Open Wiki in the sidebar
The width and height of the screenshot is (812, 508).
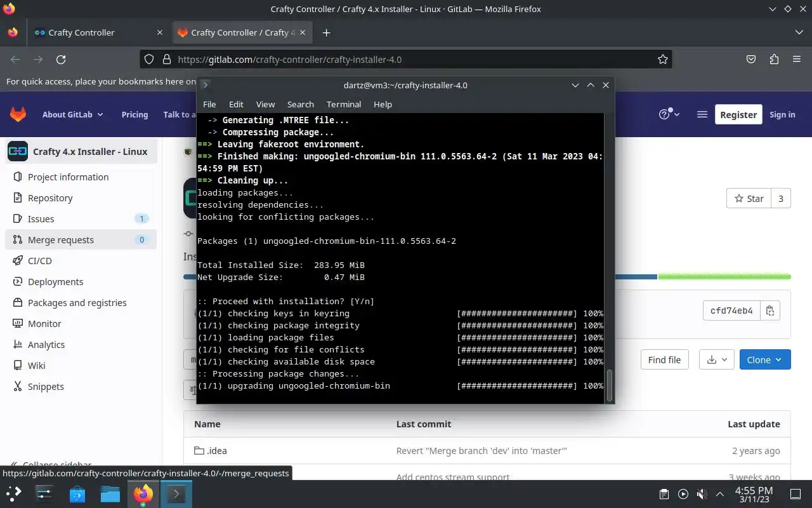coord(81,365)
